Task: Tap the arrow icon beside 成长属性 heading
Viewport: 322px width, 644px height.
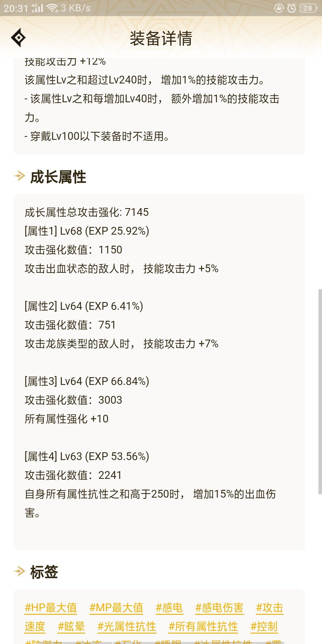Action: (x=19, y=176)
